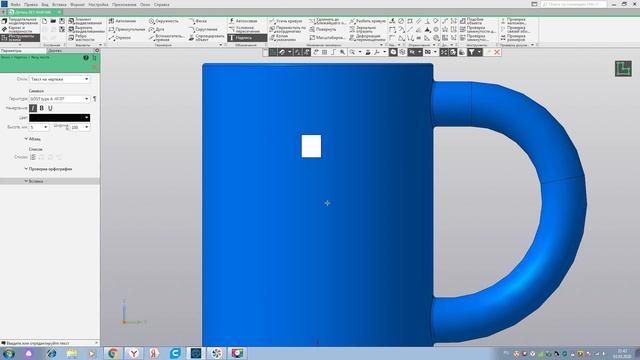Save document diskette icon
The height and width of the screenshot is (360, 640).
pyautogui.click(x=62, y=21)
